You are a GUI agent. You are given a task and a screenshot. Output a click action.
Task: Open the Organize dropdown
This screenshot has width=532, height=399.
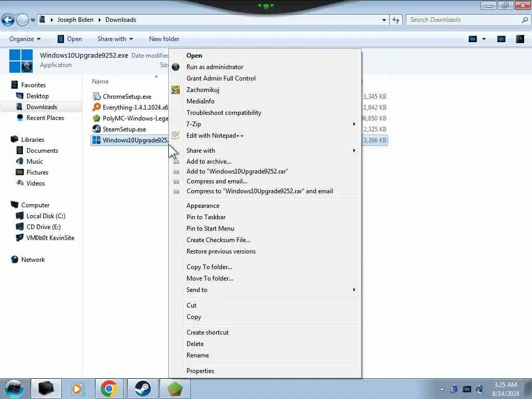point(25,39)
